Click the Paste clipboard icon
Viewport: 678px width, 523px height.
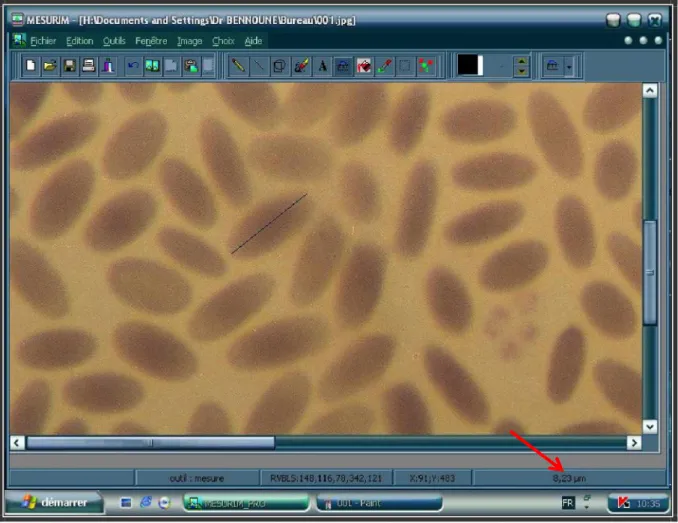tap(191, 66)
